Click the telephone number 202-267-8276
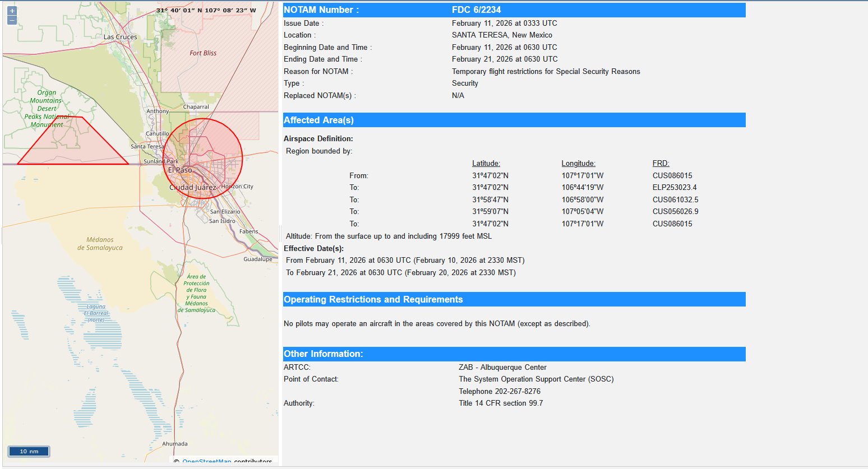 coord(500,391)
